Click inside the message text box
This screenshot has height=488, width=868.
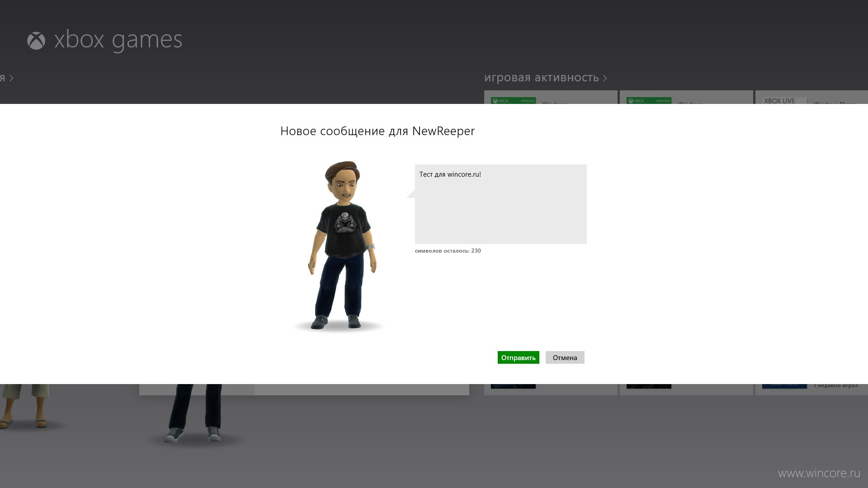coord(500,204)
